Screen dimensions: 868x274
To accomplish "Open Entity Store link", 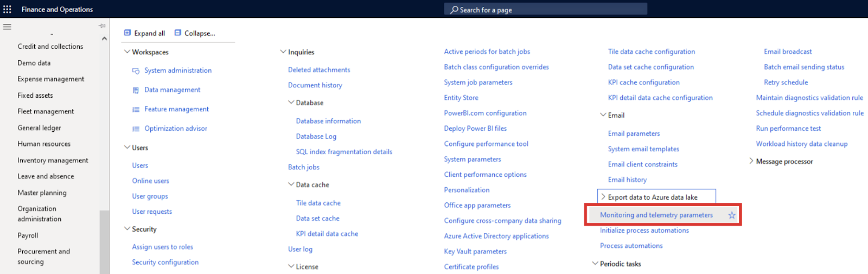I will pyautogui.click(x=461, y=98).
